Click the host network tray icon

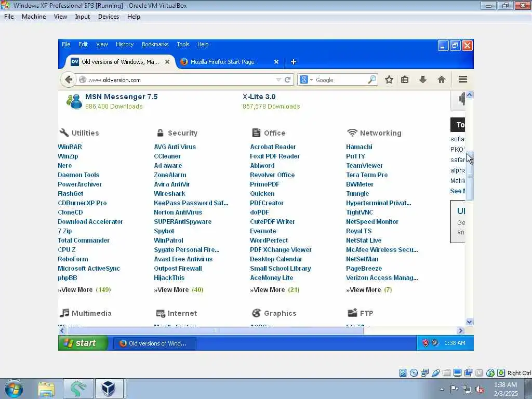pyautogui.click(x=467, y=390)
